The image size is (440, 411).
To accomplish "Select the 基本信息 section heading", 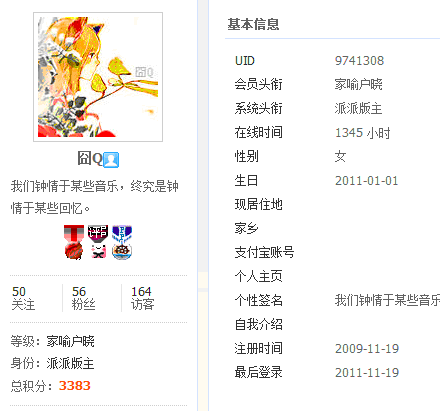I will click(x=253, y=24).
